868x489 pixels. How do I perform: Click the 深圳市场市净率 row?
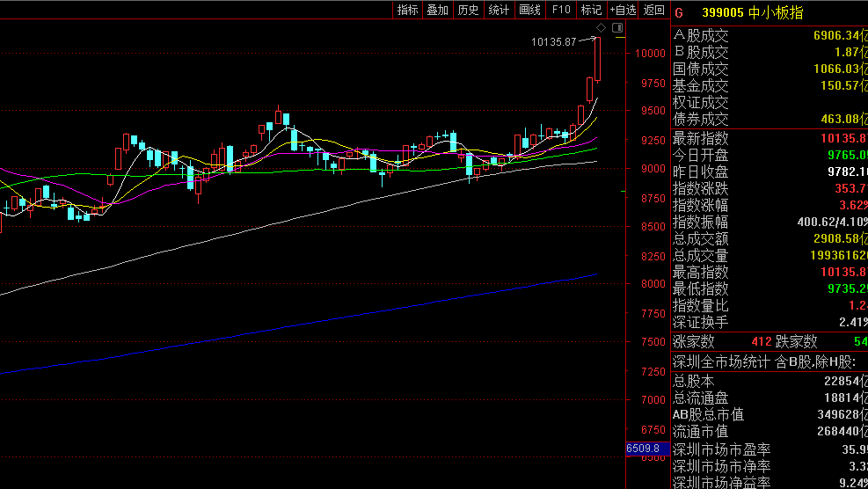pos(770,466)
